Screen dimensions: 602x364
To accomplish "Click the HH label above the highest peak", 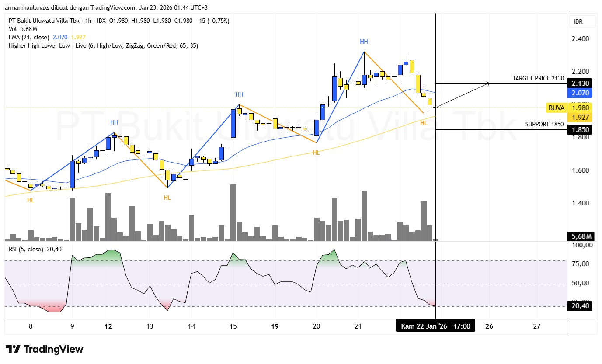I will 364,42.
